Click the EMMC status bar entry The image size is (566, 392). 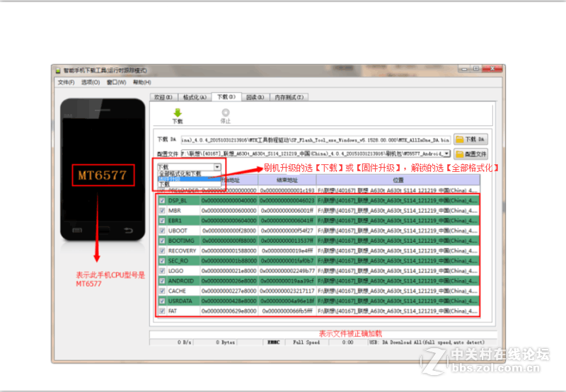pyautogui.click(x=274, y=342)
